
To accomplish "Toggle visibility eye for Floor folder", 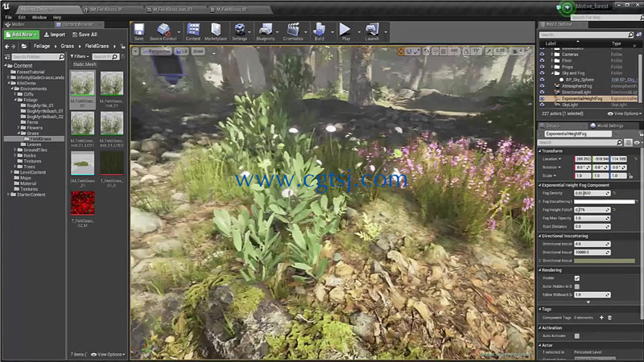I will pos(542,60).
